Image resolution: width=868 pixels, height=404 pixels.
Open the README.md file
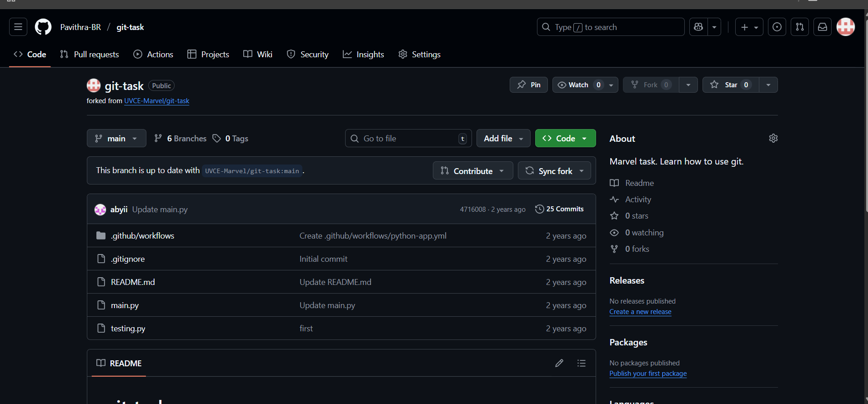[x=133, y=282]
